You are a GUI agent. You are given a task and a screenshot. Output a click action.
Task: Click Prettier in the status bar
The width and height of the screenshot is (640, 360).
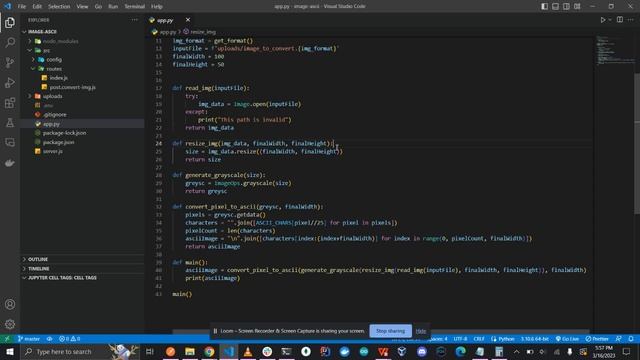point(597,339)
